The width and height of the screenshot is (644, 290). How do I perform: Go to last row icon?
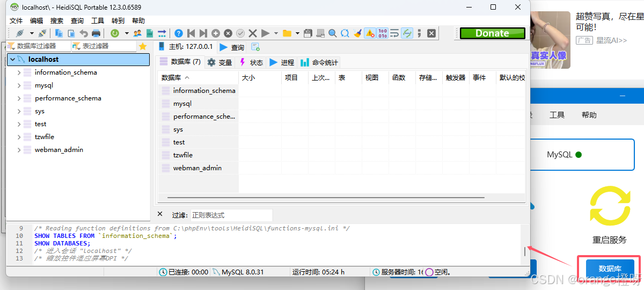203,33
